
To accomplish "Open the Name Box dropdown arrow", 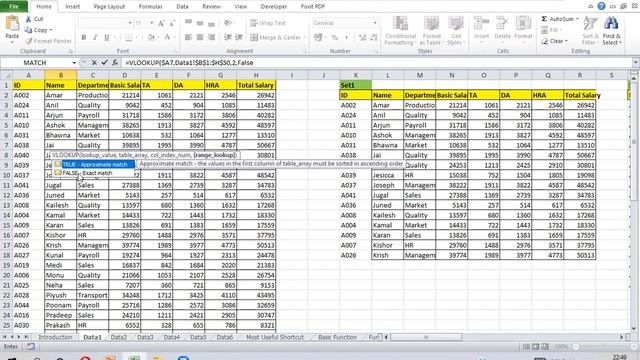I will [x=74, y=63].
